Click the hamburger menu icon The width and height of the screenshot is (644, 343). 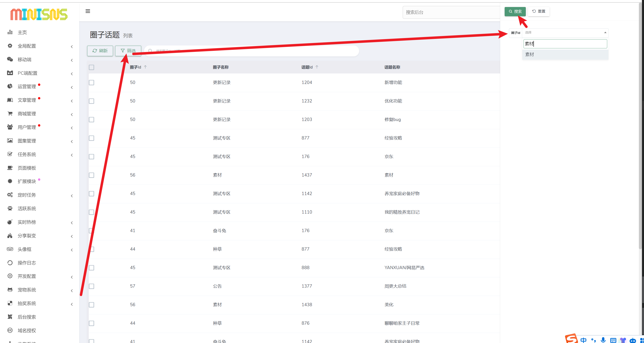point(88,11)
